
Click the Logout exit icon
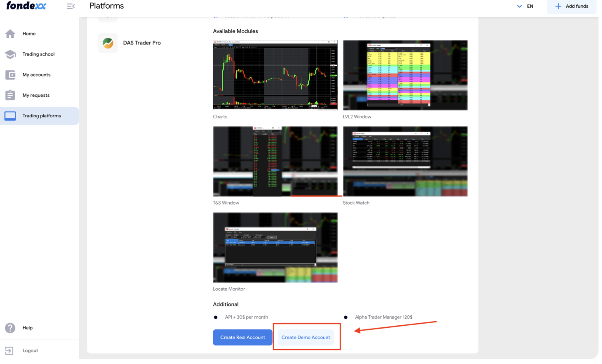coord(9,350)
